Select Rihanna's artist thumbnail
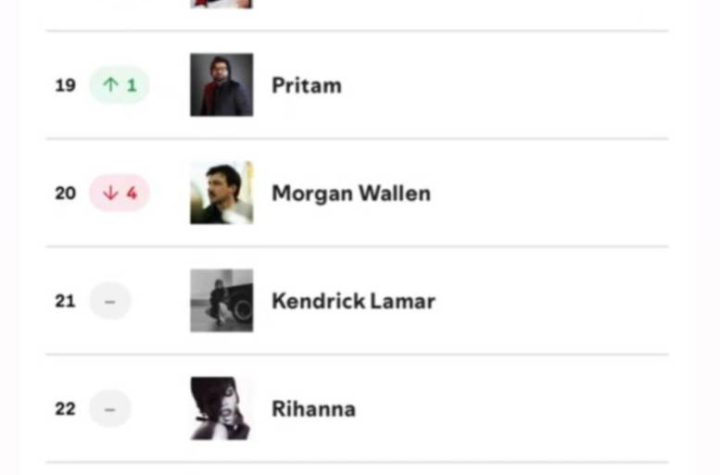 [x=221, y=408]
